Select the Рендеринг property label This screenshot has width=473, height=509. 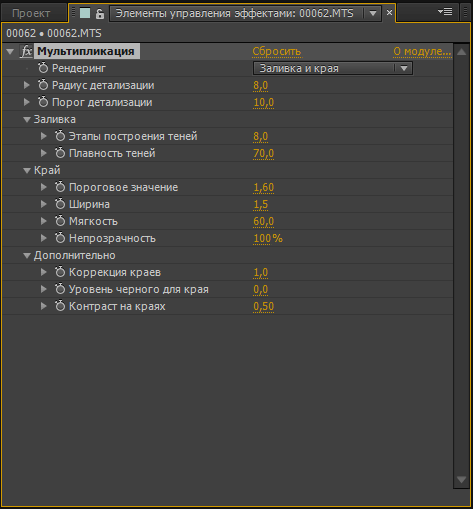(x=79, y=68)
